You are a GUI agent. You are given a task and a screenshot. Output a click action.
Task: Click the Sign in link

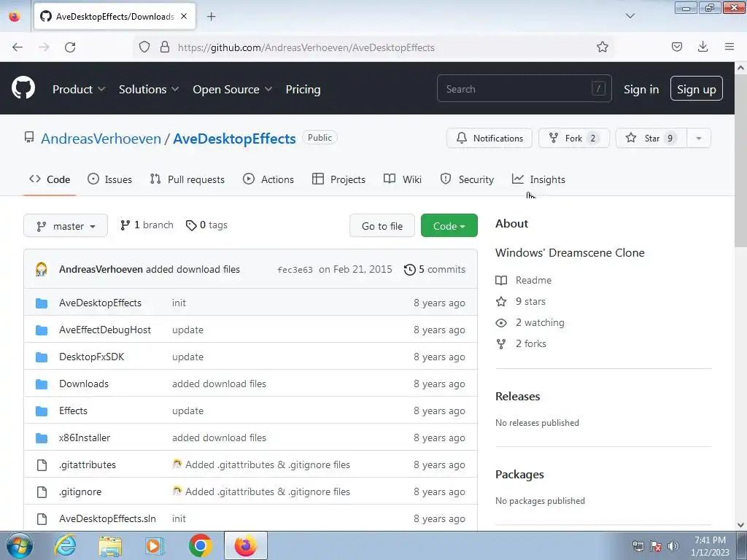(x=641, y=90)
